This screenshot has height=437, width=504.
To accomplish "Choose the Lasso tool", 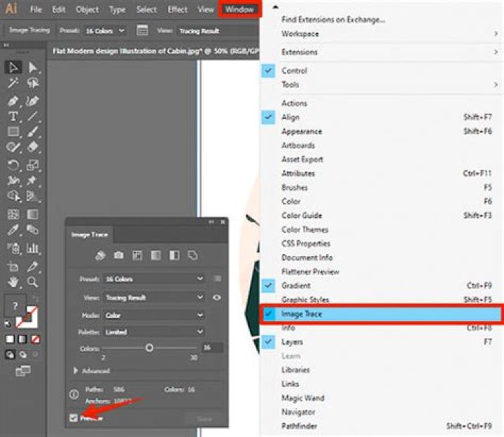I will click(32, 83).
